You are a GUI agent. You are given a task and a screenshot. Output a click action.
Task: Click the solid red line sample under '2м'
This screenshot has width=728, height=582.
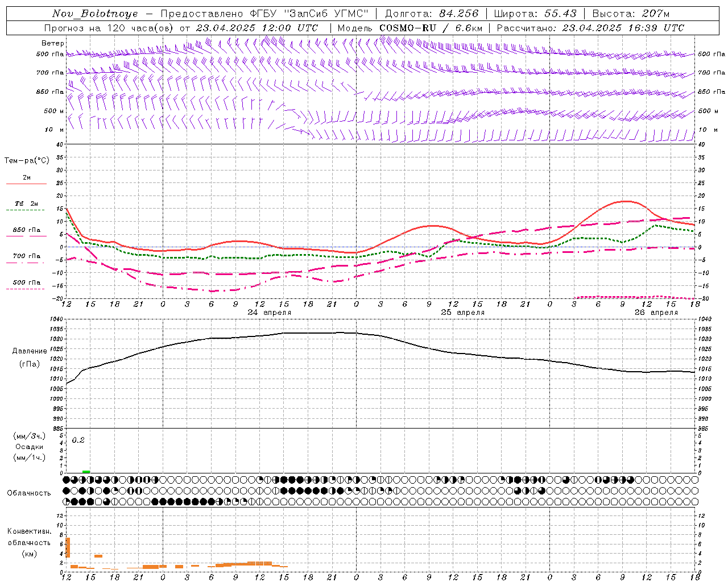coord(26,184)
